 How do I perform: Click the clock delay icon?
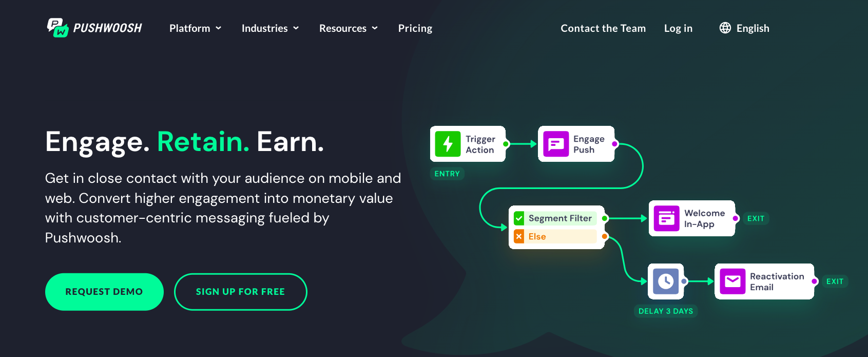pos(666,281)
